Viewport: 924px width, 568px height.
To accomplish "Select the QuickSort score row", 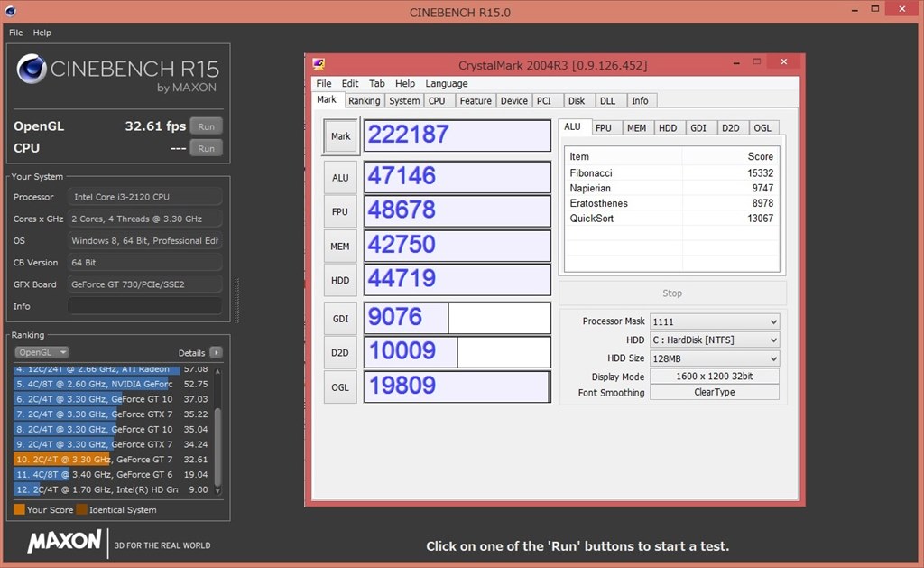I will [x=671, y=219].
